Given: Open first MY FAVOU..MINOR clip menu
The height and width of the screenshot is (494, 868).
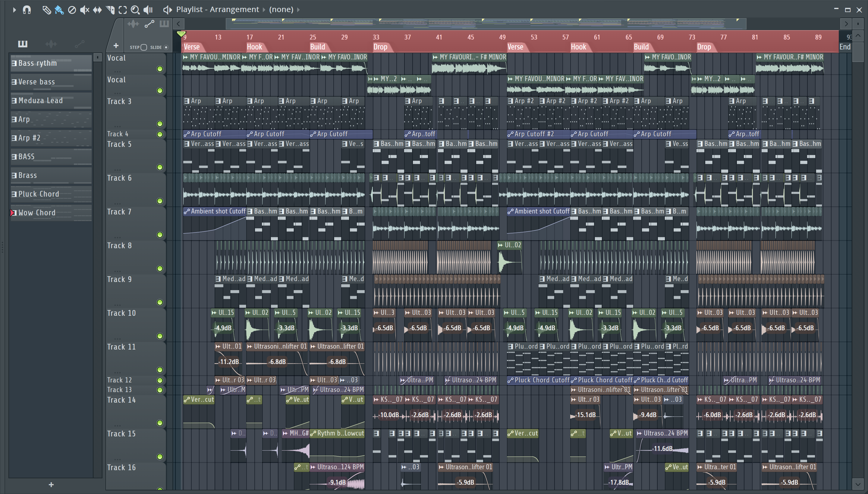Looking at the screenshot, I should coord(185,57).
